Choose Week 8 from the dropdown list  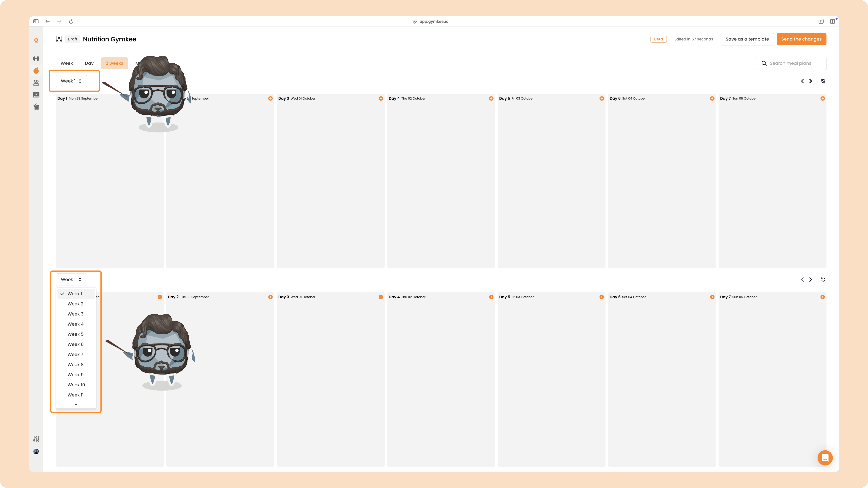76,364
